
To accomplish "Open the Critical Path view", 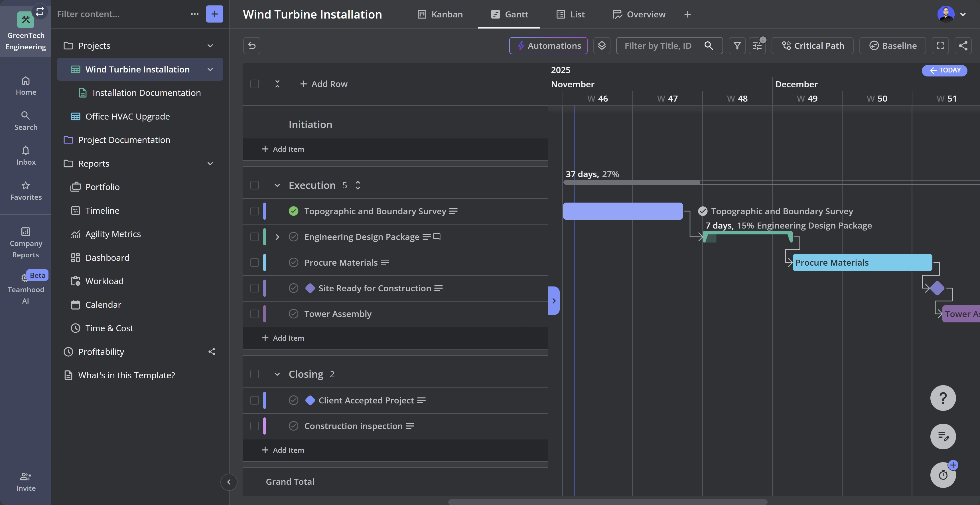I will (x=813, y=45).
